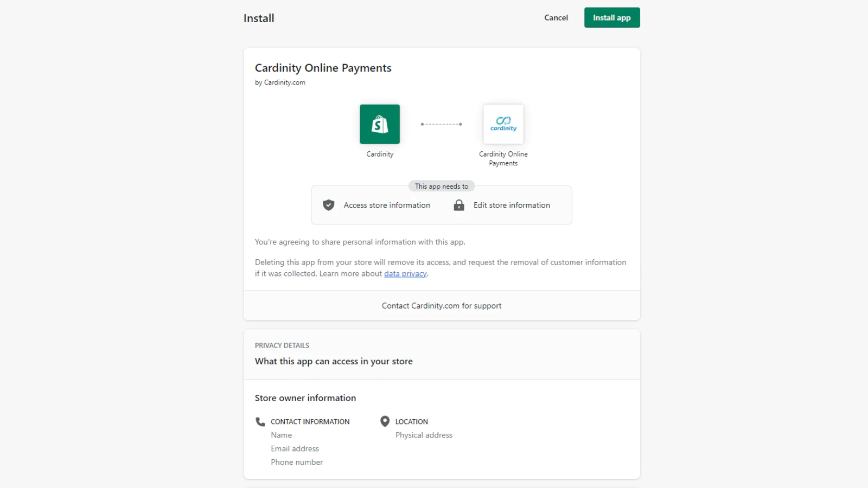Click the green Install app button
This screenshot has height=488, width=868.
pos(611,17)
